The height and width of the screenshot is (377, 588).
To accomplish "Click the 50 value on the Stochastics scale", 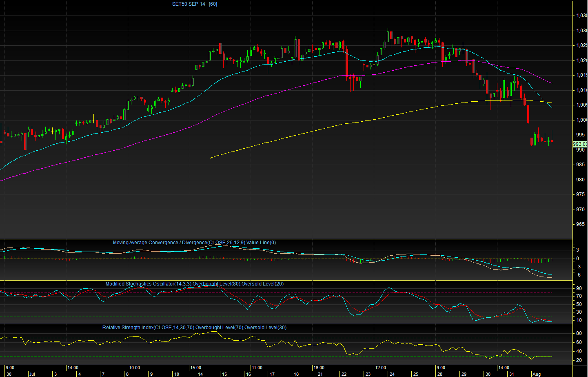I will click(x=579, y=304).
